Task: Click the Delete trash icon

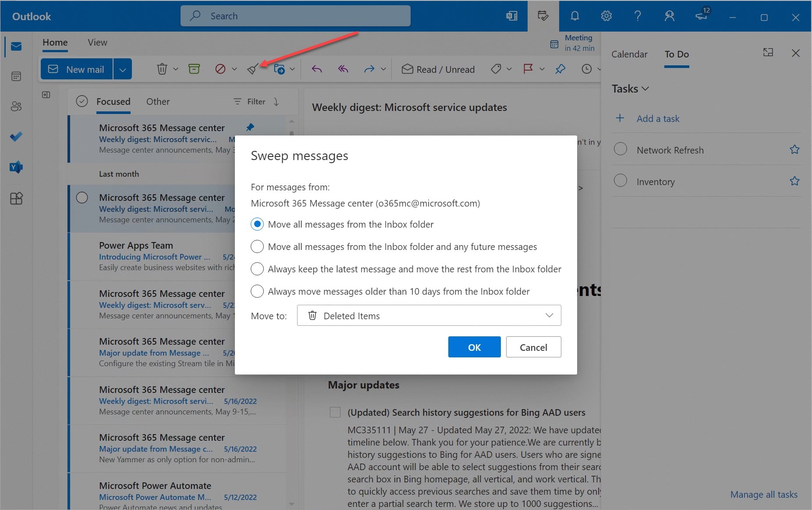Action: 162,69
